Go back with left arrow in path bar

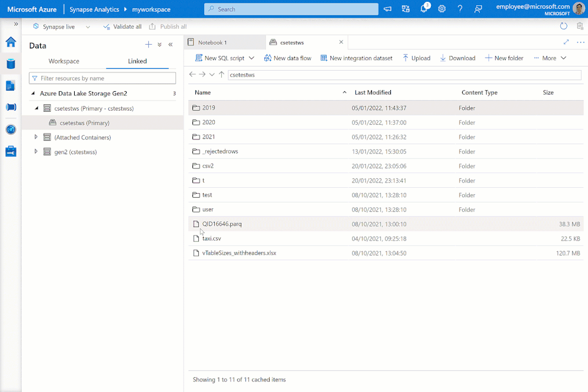click(192, 74)
